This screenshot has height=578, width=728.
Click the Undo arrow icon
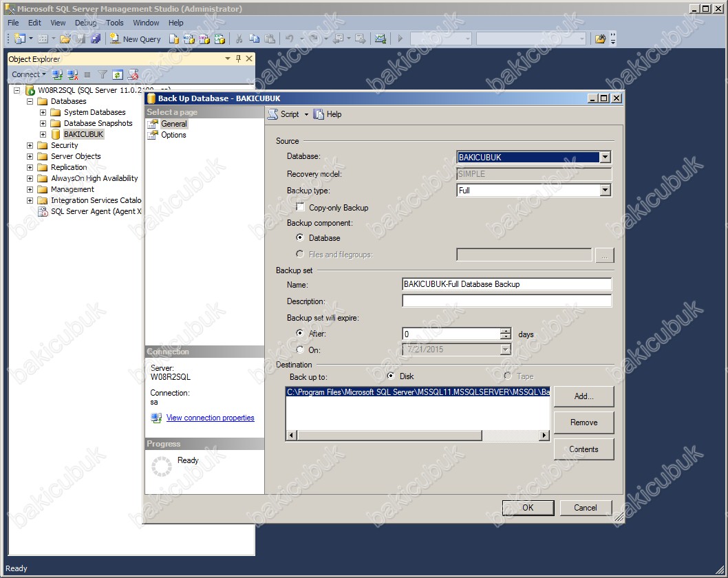tap(289, 39)
